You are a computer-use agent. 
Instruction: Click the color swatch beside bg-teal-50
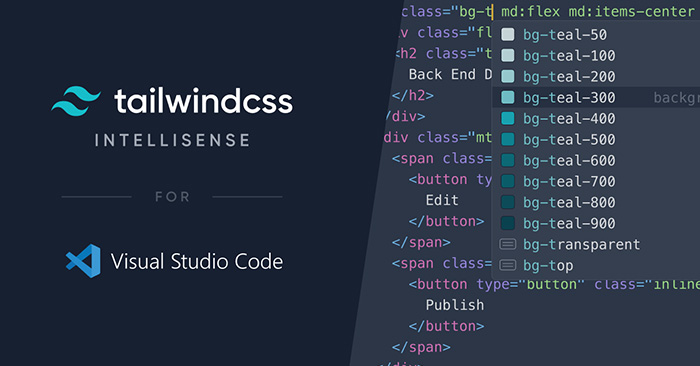508,34
